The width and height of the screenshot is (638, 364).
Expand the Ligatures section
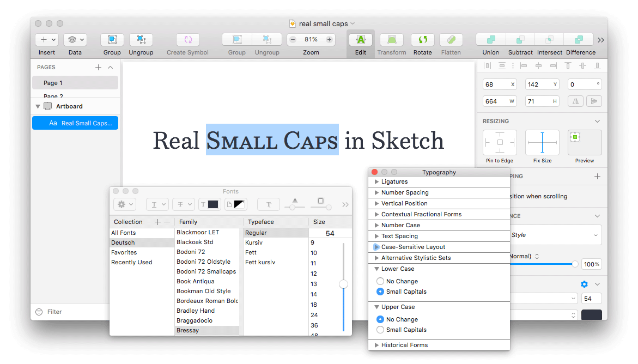pos(376,181)
